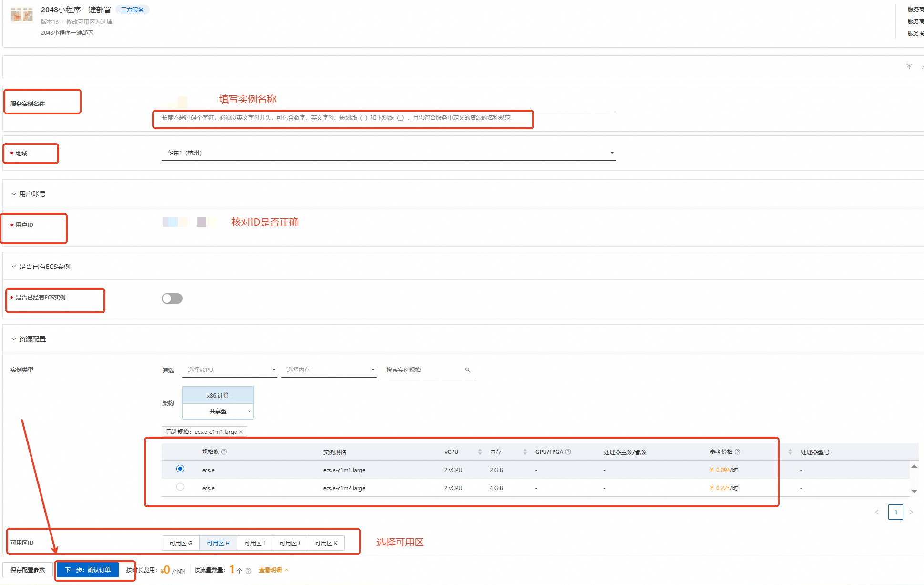The height and width of the screenshot is (585, 924).
Task: Click 保存配置参数 button
Action: tap(28, 570)
